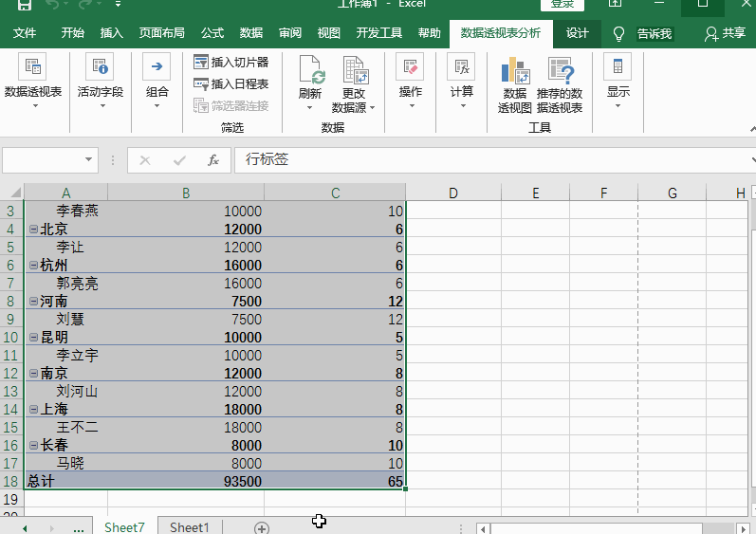Collapse the 上海 row group
The width and height of the screenshot is (756, 534).
tap(33, 410)
